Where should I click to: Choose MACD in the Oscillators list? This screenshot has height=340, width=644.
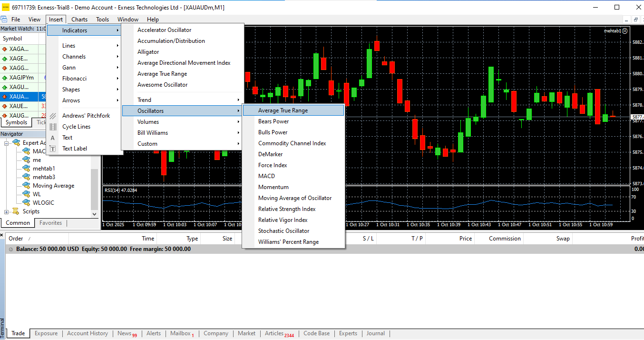[x=266, y=176]
